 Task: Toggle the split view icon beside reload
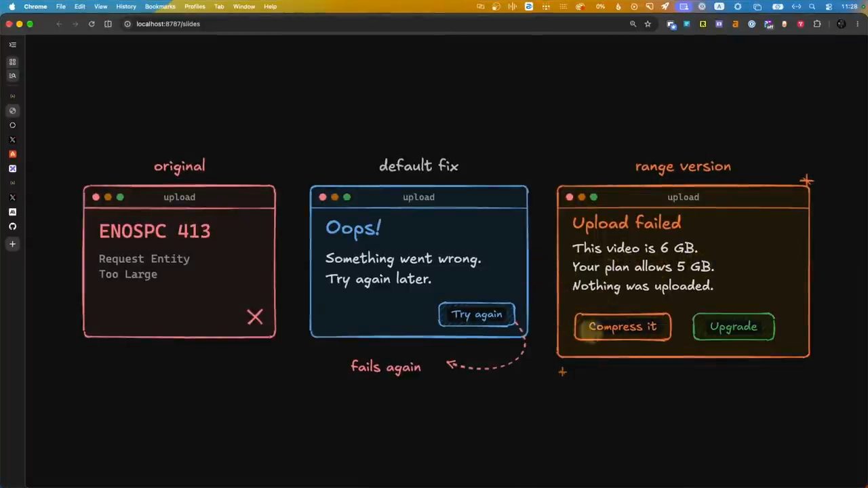108,24
